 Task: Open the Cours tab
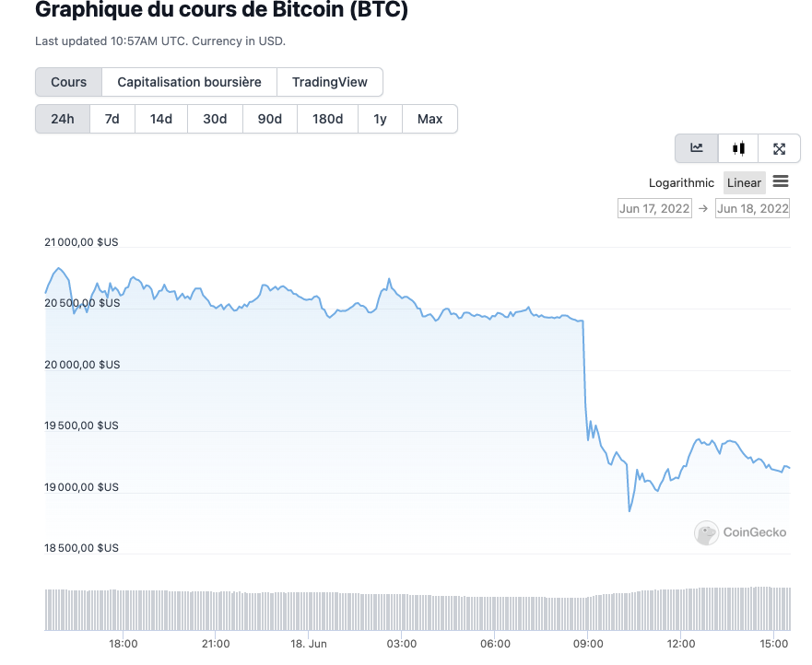[x=69, y=82]
